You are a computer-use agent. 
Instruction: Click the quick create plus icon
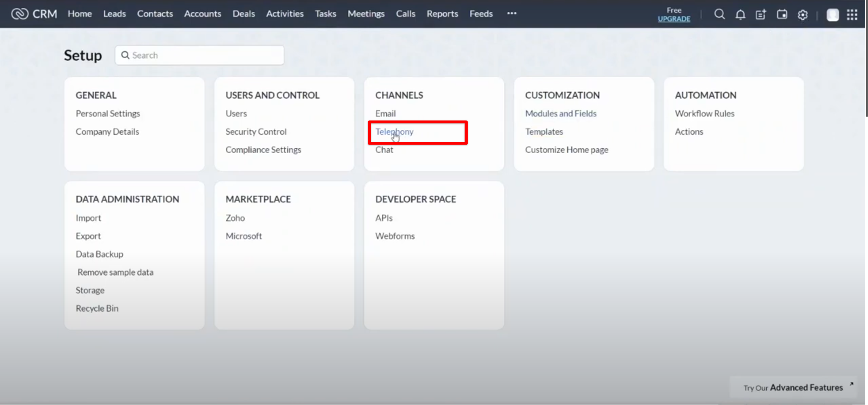(761, 14)
